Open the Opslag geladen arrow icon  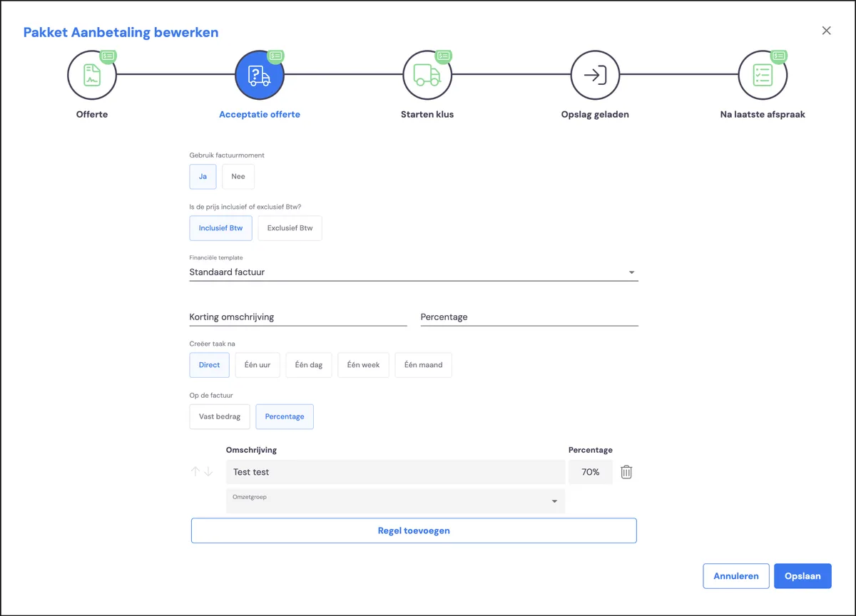[x=595, y=75]
